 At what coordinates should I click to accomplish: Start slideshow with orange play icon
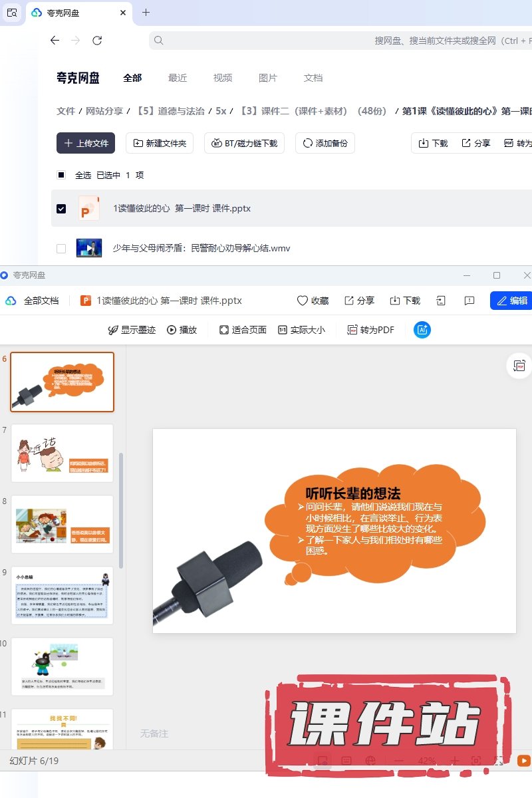tap(524, 761)
